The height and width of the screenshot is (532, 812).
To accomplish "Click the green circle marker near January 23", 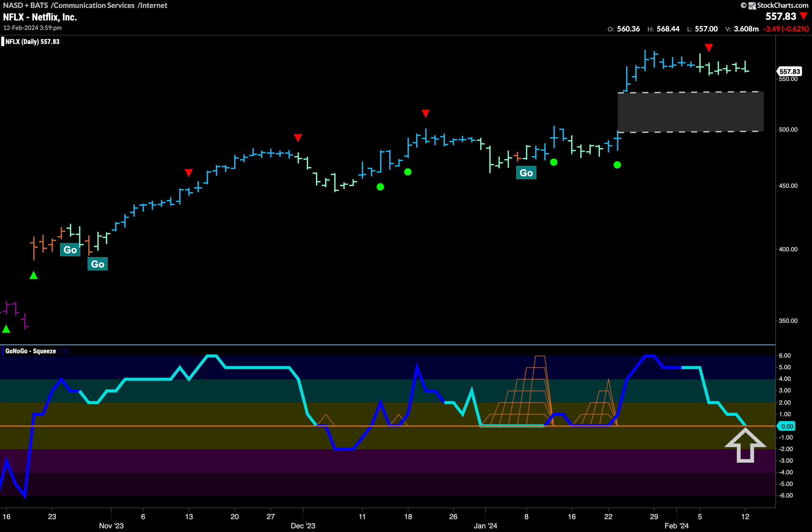I will [x=617, y=165].
